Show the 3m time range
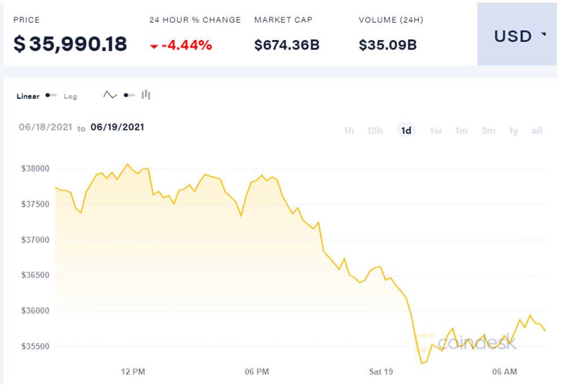Screen dimensions: 564x392 (x=488, y=131)
